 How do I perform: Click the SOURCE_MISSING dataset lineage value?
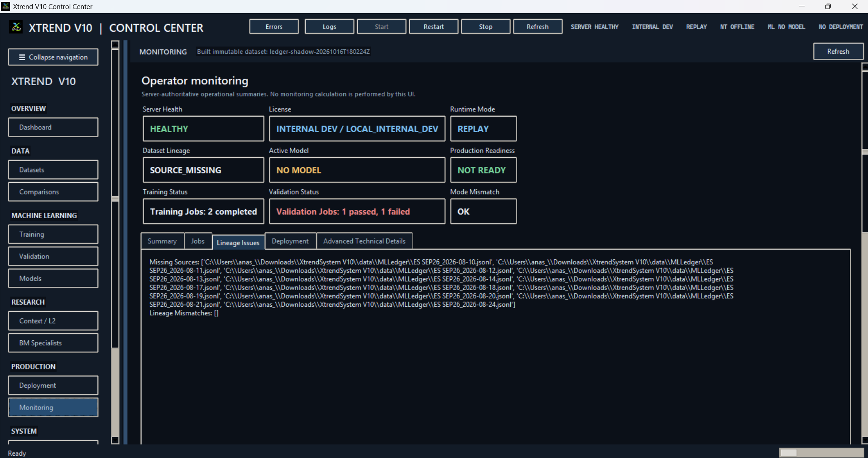click(203, 170)
